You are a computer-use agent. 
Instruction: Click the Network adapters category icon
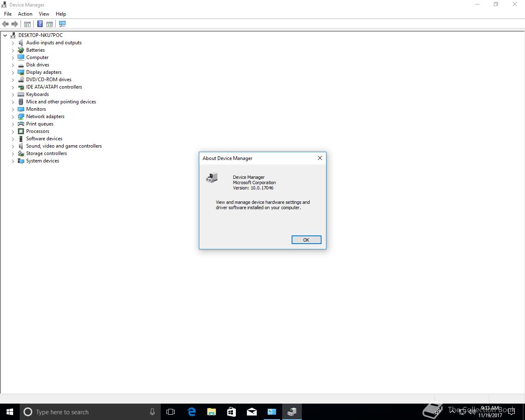pos(21,116)
